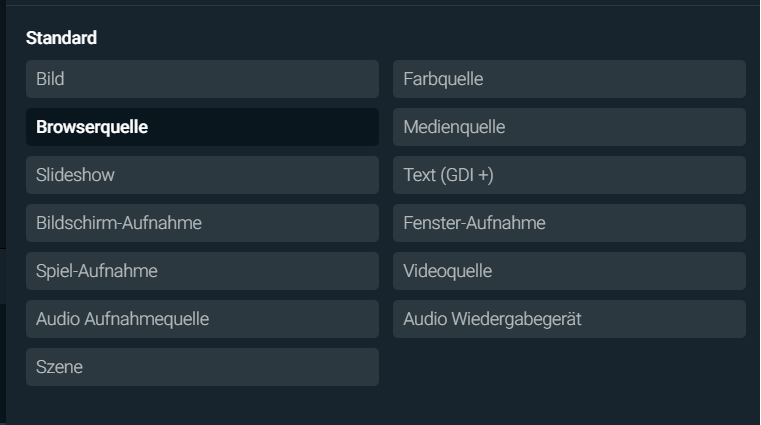
Task: Choose the Szene source option
Action: point(202,367)
